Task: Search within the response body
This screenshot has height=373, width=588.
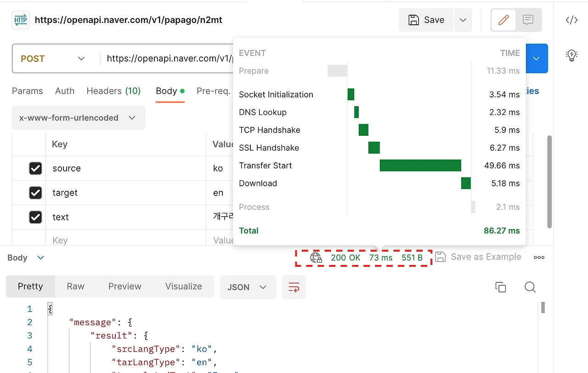Action: click(x=530, y=287)
